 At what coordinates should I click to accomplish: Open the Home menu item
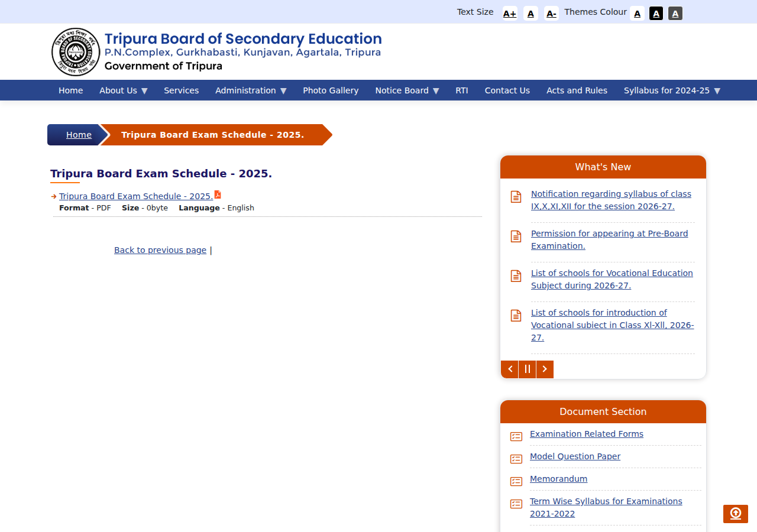click(71, 90)
